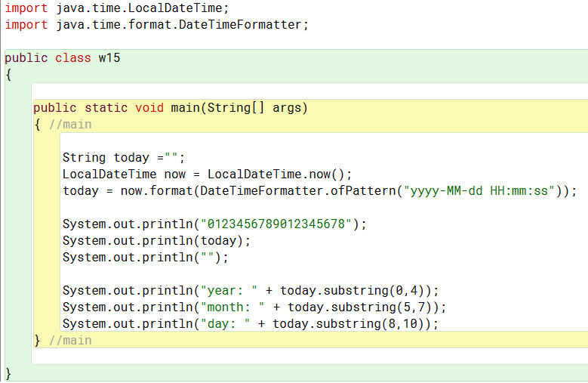Select the DateTimeFormatter import statement
This screenshot has width=588, height=383.
point(156,25)
